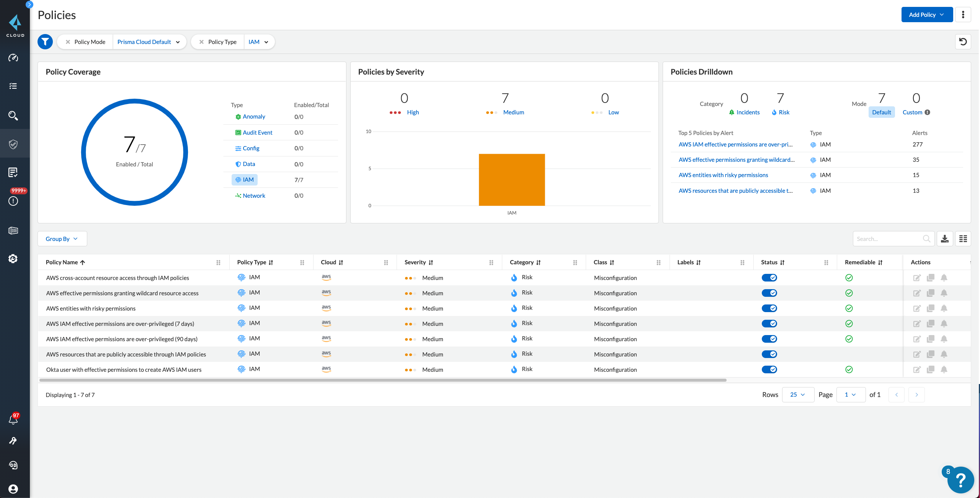980x498 pixels.
Task: Click the clone icon for second policy row
Action: pyautogui.click(x=931, y=292)
